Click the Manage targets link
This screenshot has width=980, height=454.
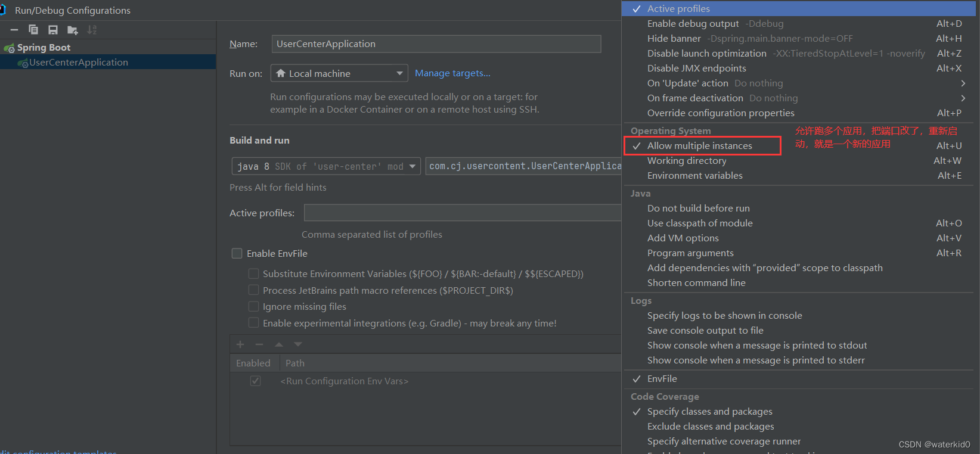452,73
